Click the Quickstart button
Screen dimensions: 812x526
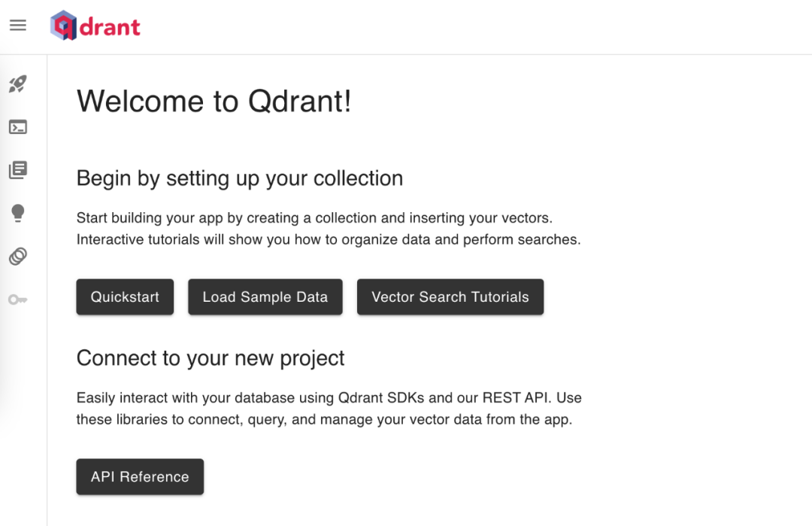[125, 297]
